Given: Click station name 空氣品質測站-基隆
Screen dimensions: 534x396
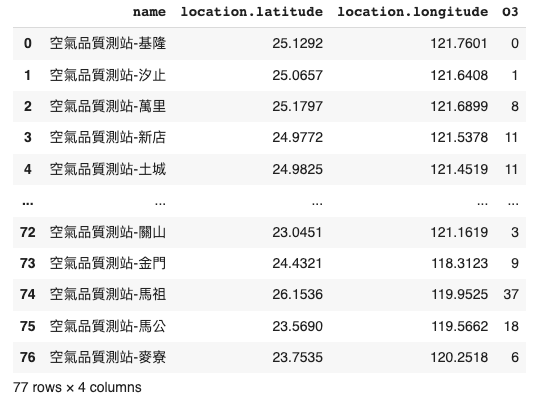Looking at the screenshot, I should pyautogui.click(x=108, y=44).
